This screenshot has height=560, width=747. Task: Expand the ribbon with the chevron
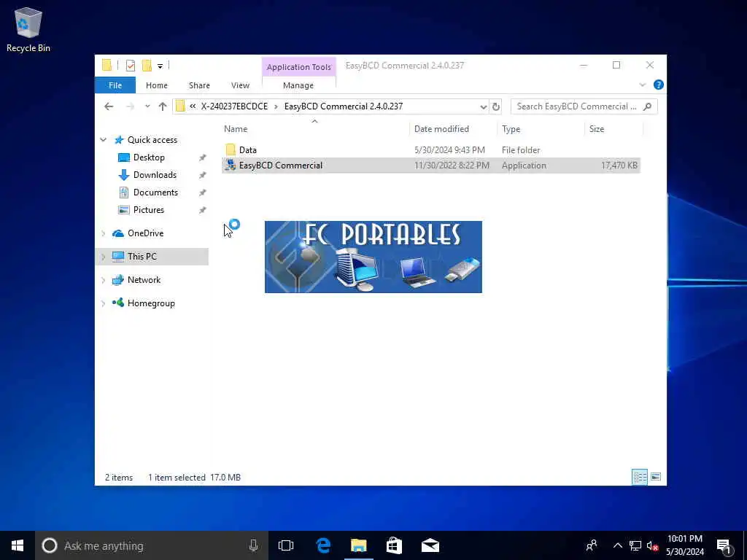642,85
